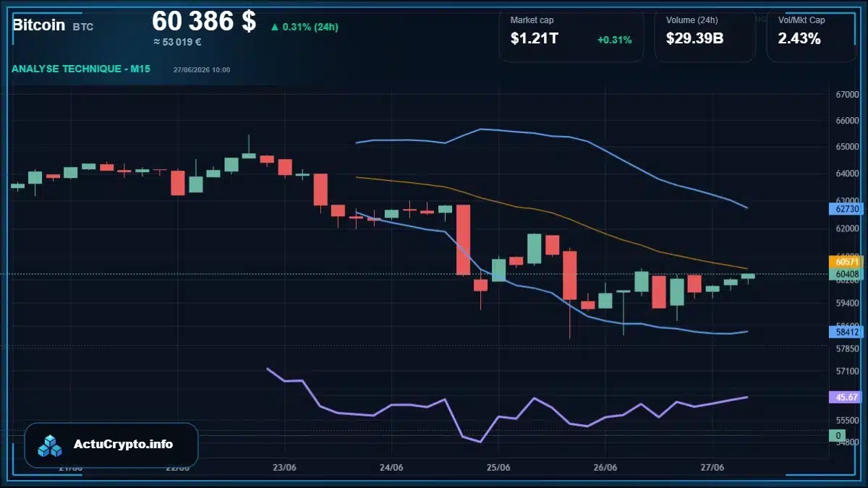Screen dimensions: 868x488
Task: Click the ≈ 53 019 € converted price
Action: coord(177,42)
